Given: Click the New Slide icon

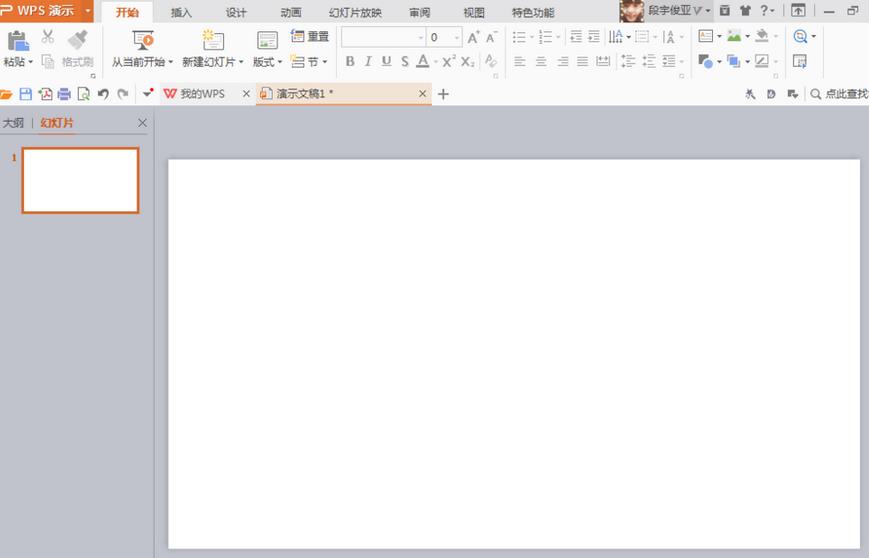Looking at the screenshot, I should (213, 40).
